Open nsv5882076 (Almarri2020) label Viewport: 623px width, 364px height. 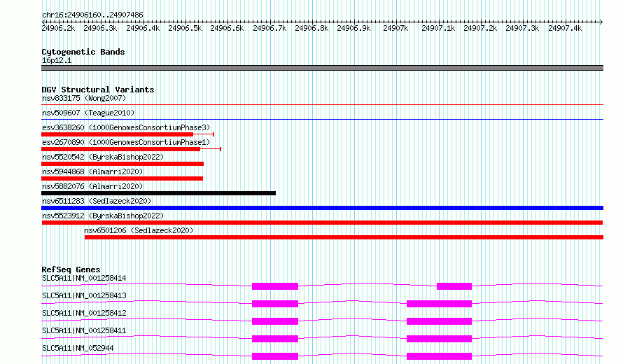92,186
